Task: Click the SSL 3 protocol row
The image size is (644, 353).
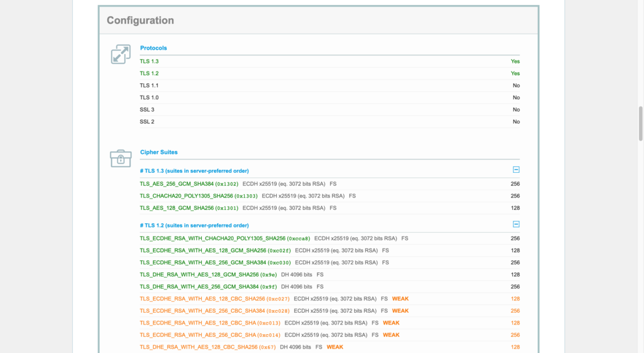Action: point(330,109)
